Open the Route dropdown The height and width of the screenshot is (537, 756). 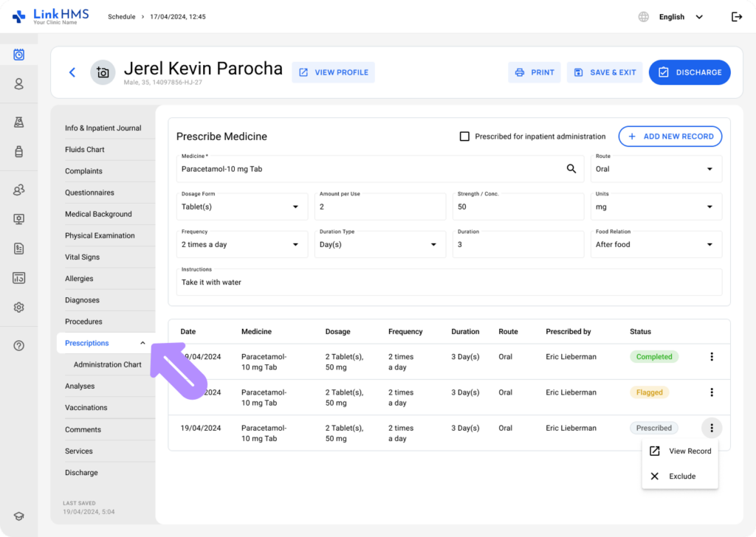656,169
